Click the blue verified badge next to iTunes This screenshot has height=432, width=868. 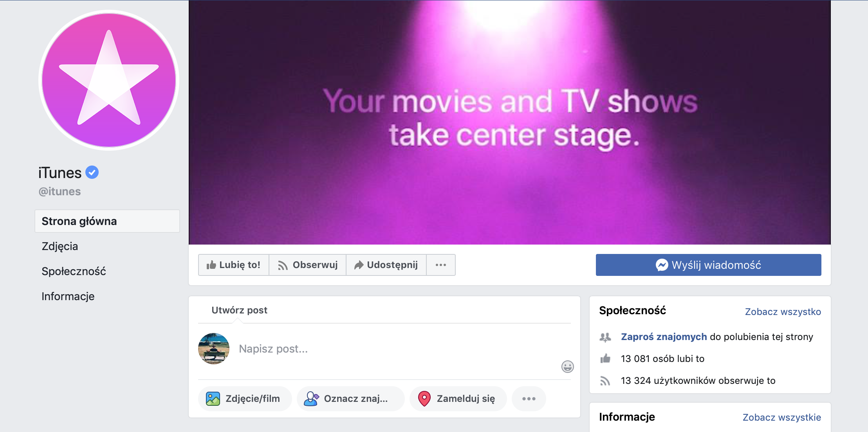tap(92, 172)
